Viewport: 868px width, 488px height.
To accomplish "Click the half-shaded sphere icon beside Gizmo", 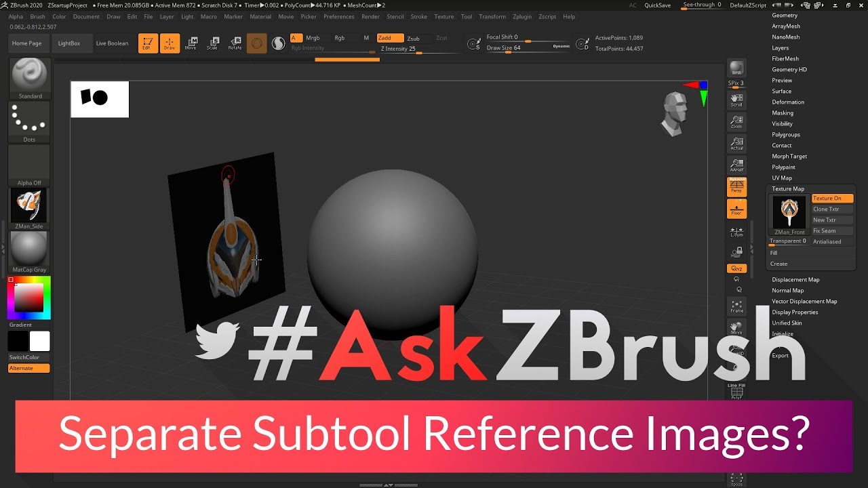I will [278, 43].
